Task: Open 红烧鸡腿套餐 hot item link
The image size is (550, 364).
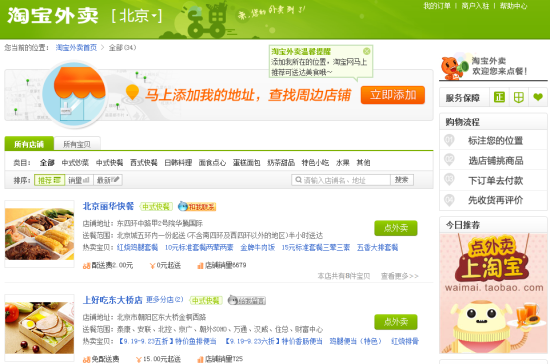Action: pos(138,248)
